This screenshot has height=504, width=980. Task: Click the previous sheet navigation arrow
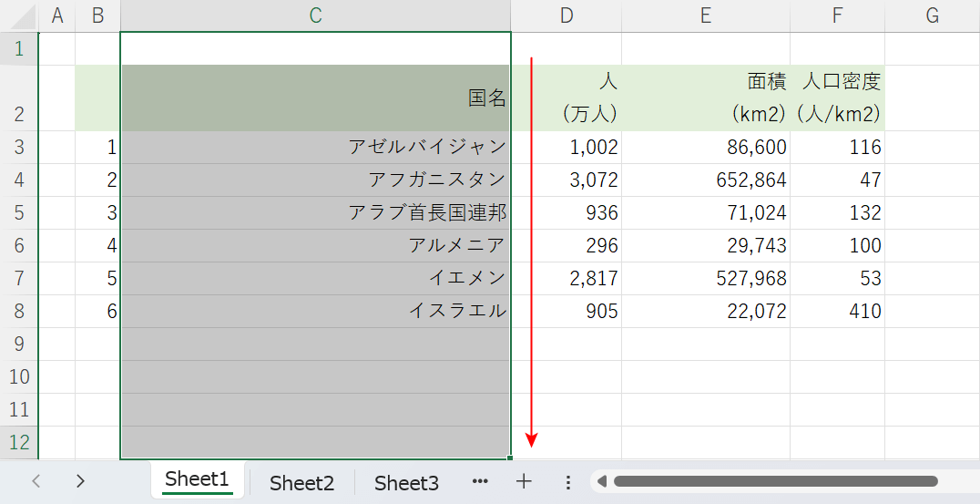point(36,481)
